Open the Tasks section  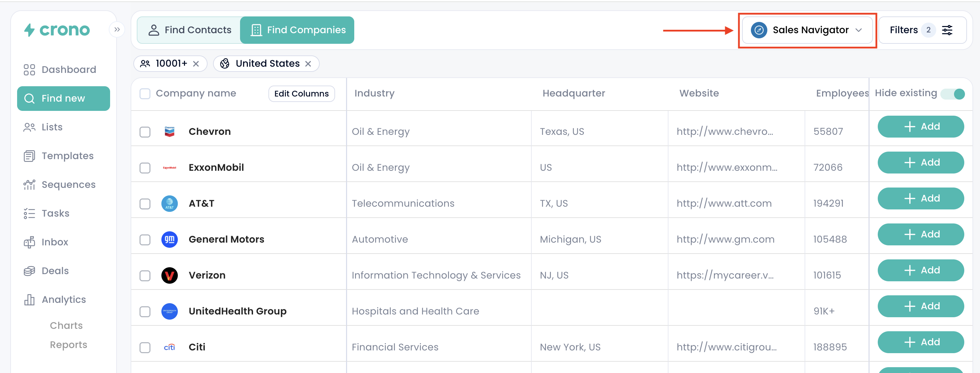(x=47, y=214)
